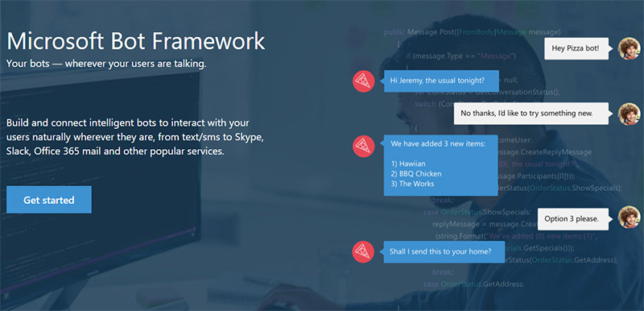
Task: Click the Microsoft Bot Framework heading
Action: coord(136,41)
